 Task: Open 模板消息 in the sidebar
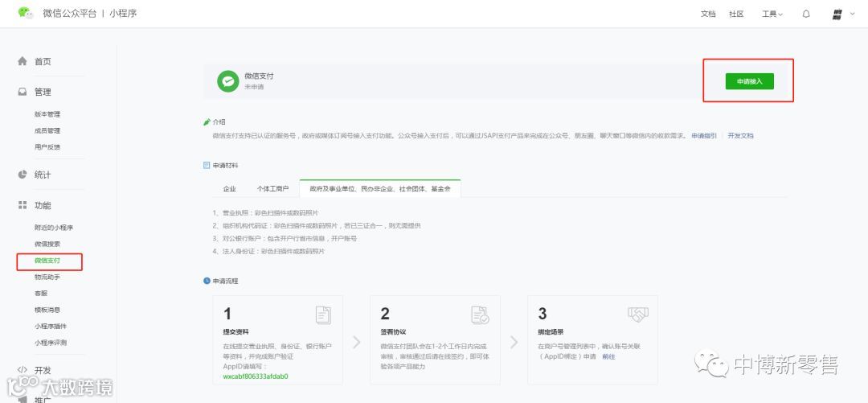47,310
